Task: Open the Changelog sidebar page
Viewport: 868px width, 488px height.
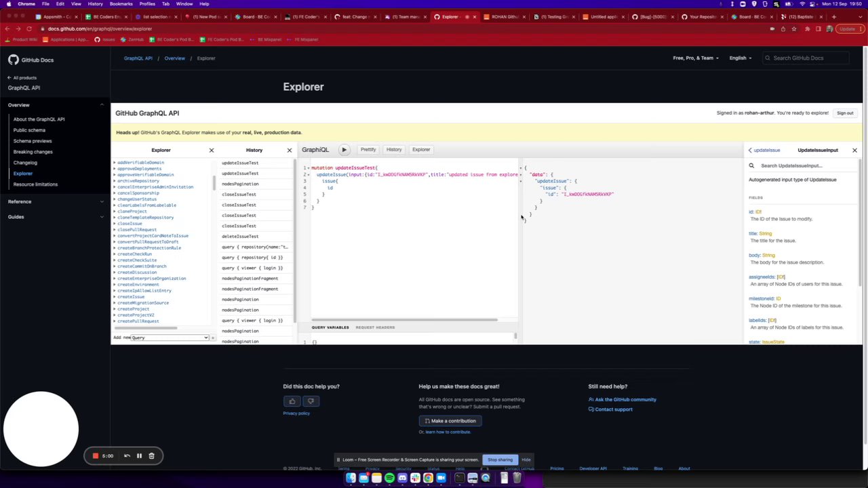Action: [x=25, y=163]
